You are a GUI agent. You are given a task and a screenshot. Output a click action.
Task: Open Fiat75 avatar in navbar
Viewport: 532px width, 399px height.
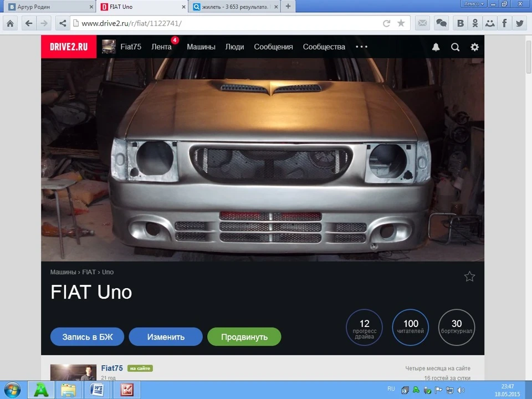tap(109, 47)
